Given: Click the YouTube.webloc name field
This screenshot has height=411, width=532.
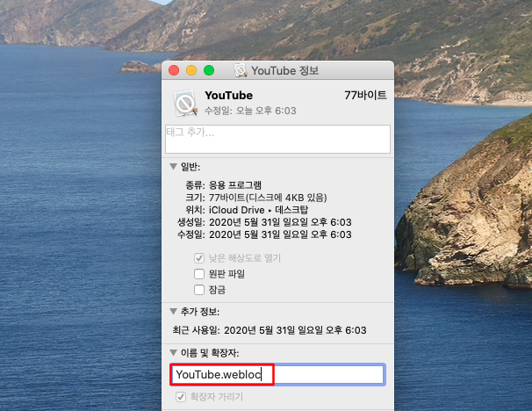Looking at the screenshot, I should point(277,375).
